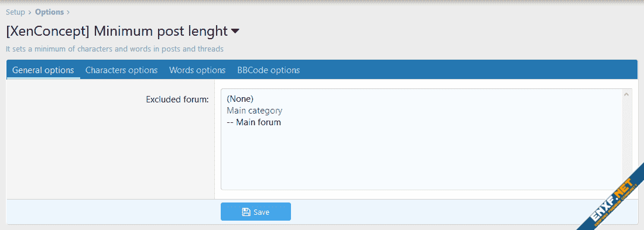Go to the Setup breadcrumb link

[15, 12]
